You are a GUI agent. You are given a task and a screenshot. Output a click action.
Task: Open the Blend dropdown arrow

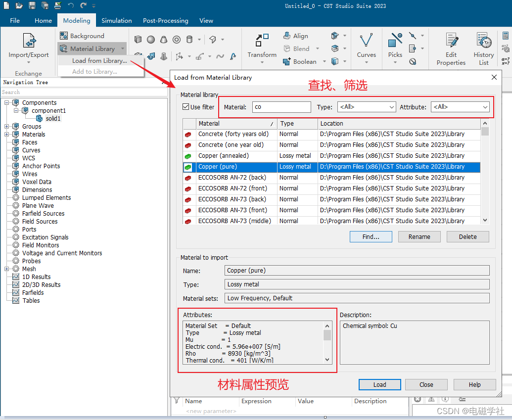(x=318, y=48)
